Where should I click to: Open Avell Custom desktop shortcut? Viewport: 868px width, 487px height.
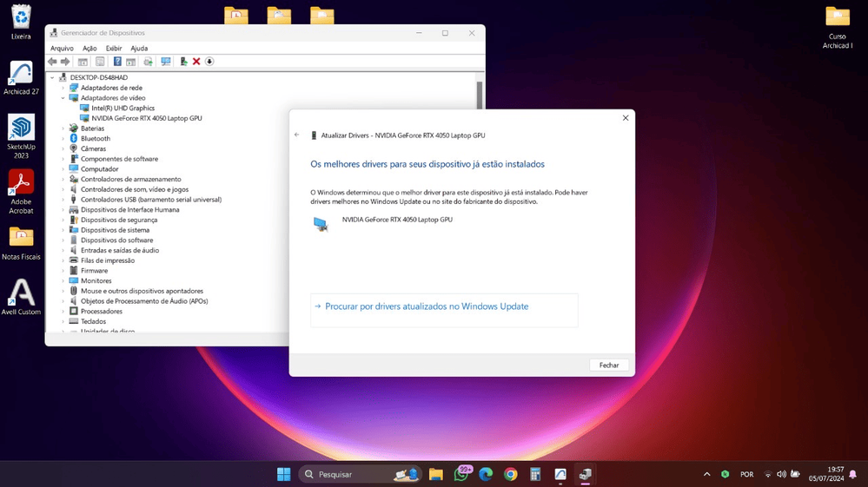click(21, 297)
